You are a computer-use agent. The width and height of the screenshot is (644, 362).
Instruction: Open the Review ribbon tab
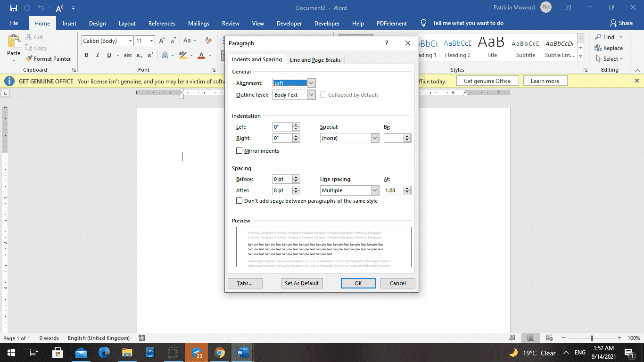click(x=231, y=23)
